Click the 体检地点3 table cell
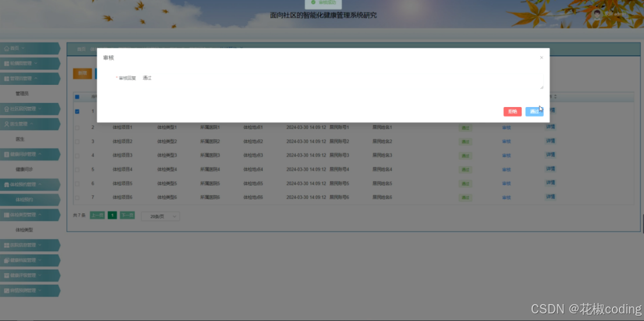 pos(253,155)
